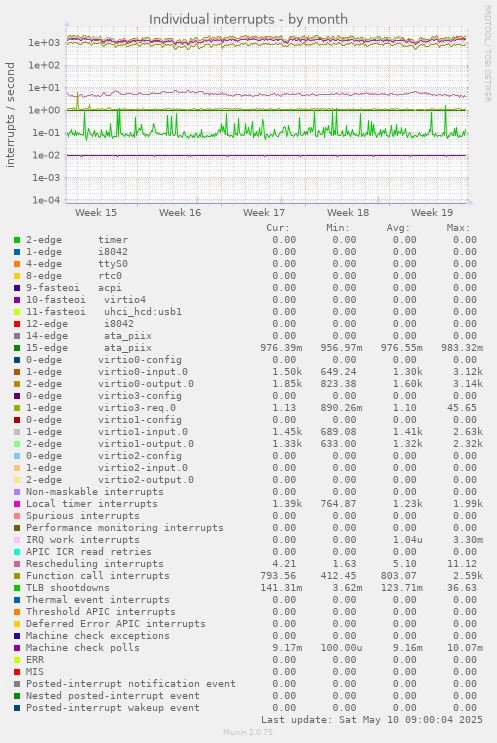Click the magenta Local timer interrupts swatch

17,504
